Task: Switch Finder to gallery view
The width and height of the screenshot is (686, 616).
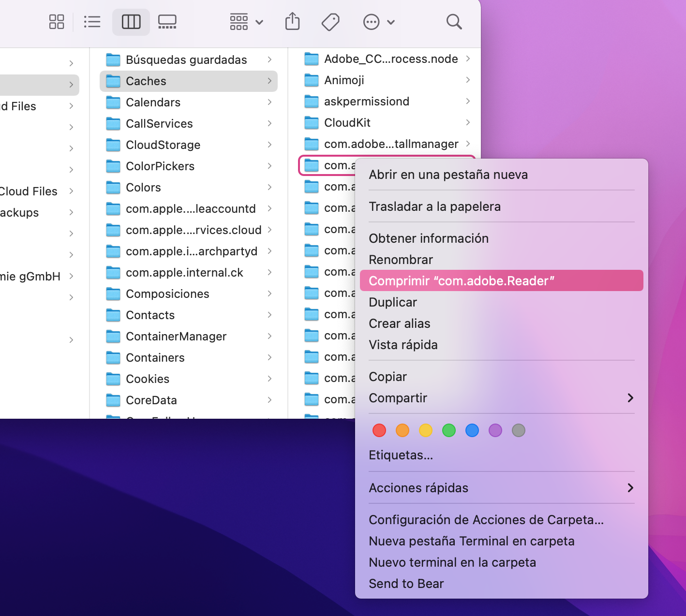Action: 167,22
